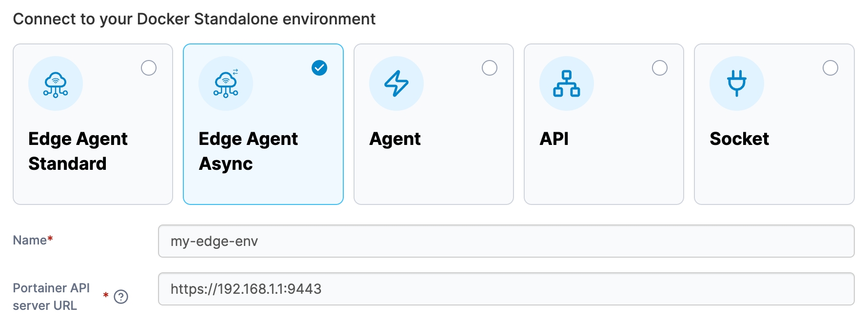Pick the "Agent" card label

[x=395, y=140]
